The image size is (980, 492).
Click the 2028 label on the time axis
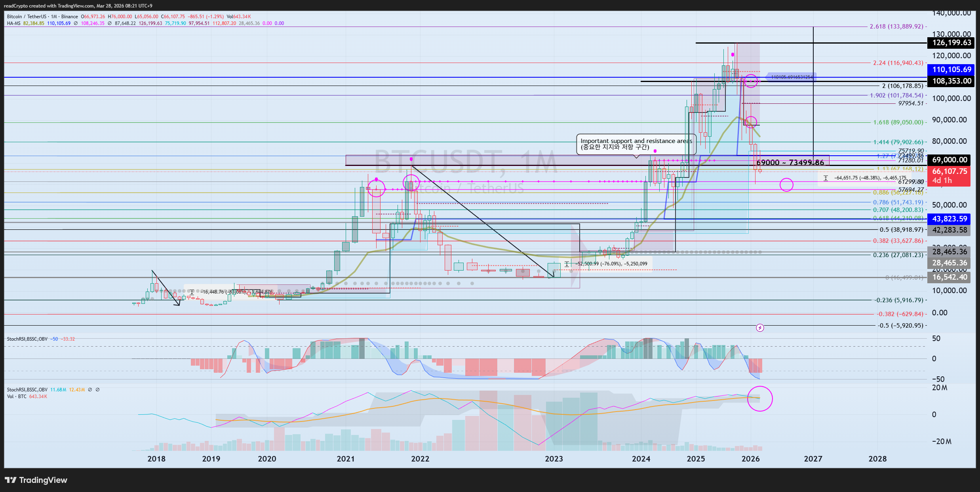(x=877, y=459)
